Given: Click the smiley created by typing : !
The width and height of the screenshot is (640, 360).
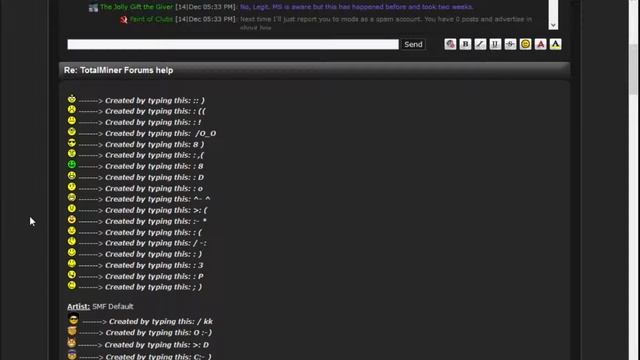Looking at the screenshot, I should coord(72,120).
